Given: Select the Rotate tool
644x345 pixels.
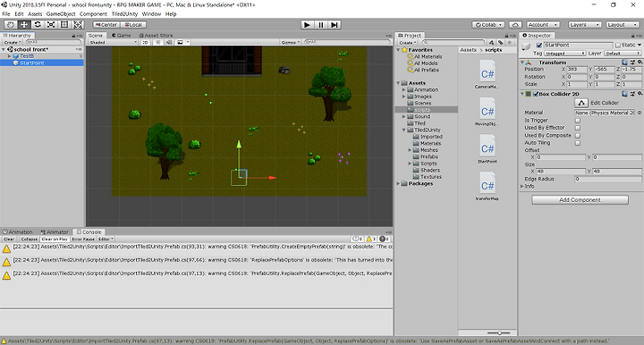Looking at the screenshot, I should 38,25.
